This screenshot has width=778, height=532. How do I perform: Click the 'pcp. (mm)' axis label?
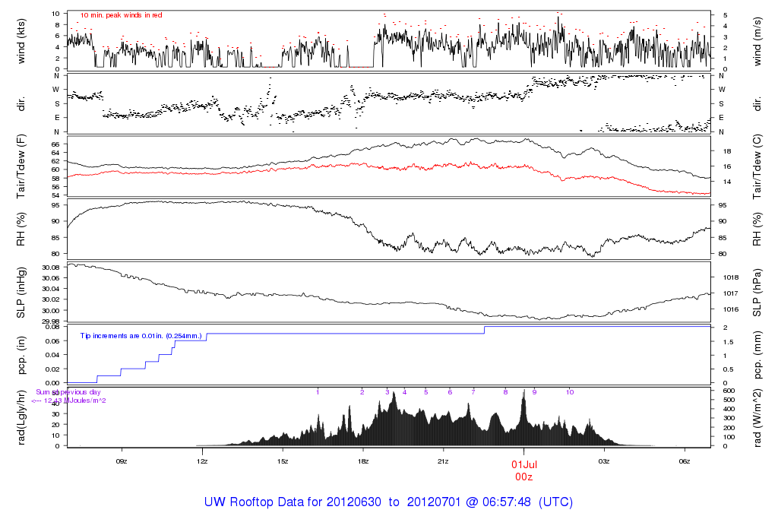coord(756,355)
